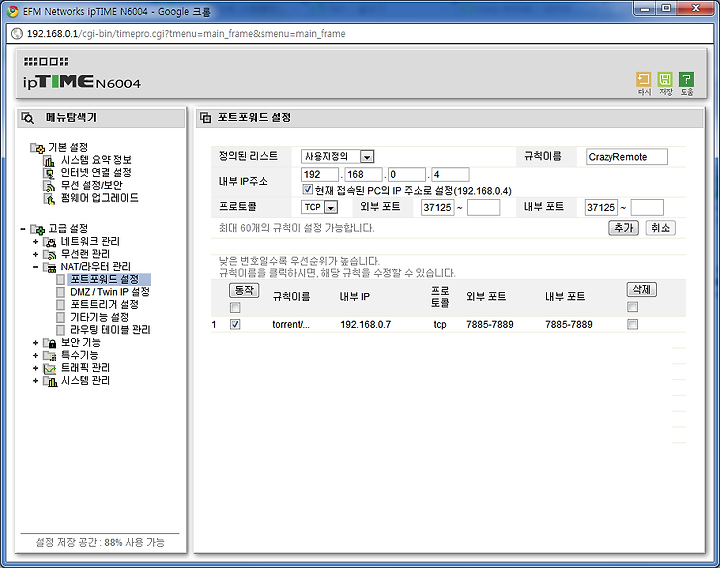
Task: Click the 포트포워드 설정 panel header icon
Action: pyautogui.click(x=205, y=118)
